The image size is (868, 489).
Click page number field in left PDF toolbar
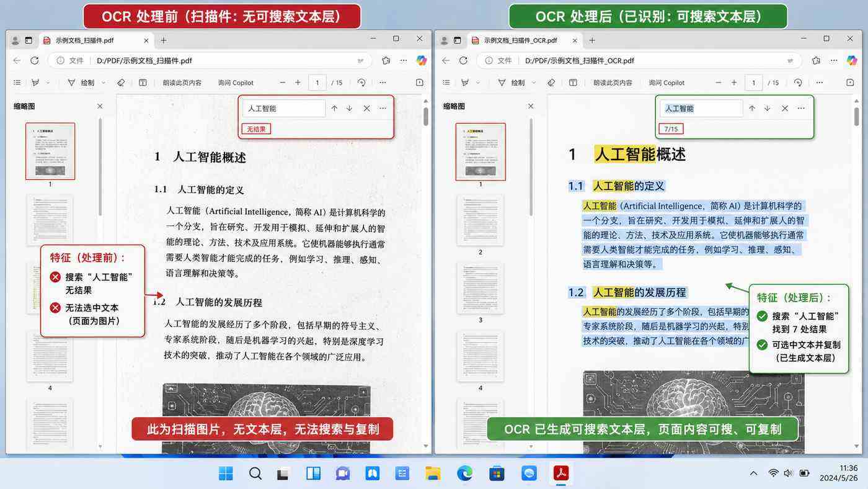[317, 83]
